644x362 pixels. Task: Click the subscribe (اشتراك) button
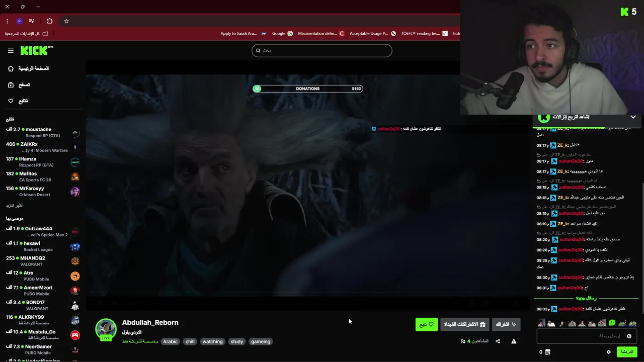[x=506, y=324]
